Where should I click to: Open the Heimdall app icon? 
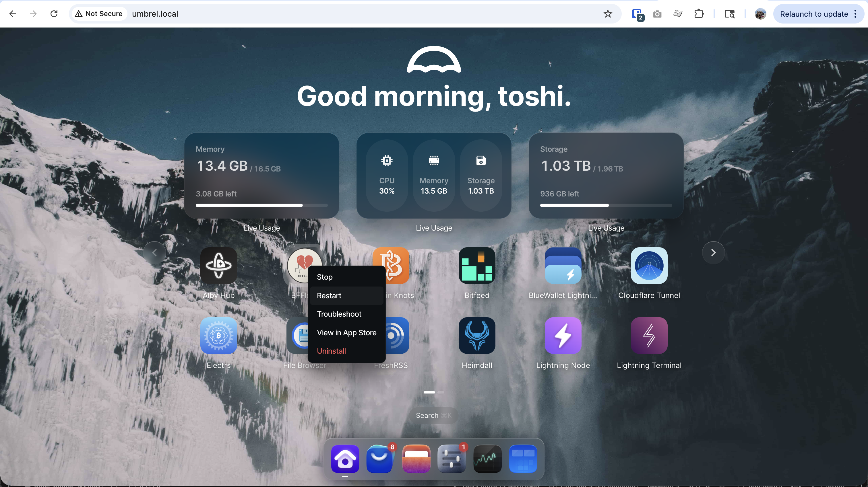[476, 336]
